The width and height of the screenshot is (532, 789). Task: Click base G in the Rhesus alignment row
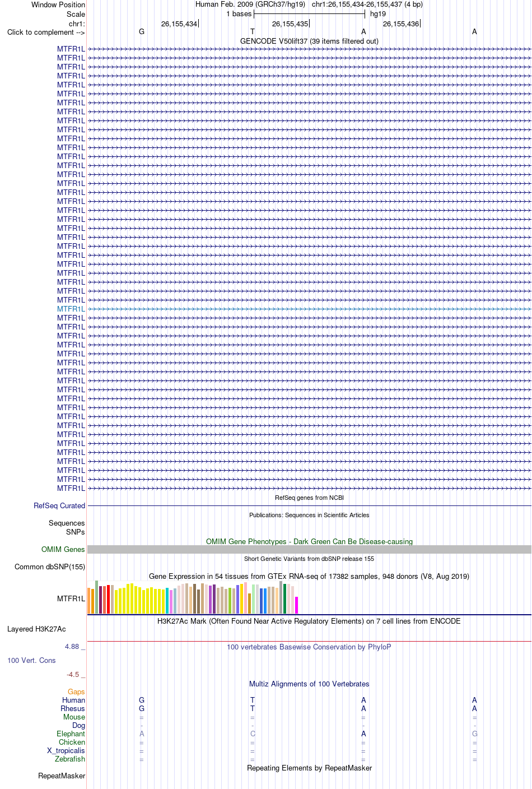click(142, 708)
